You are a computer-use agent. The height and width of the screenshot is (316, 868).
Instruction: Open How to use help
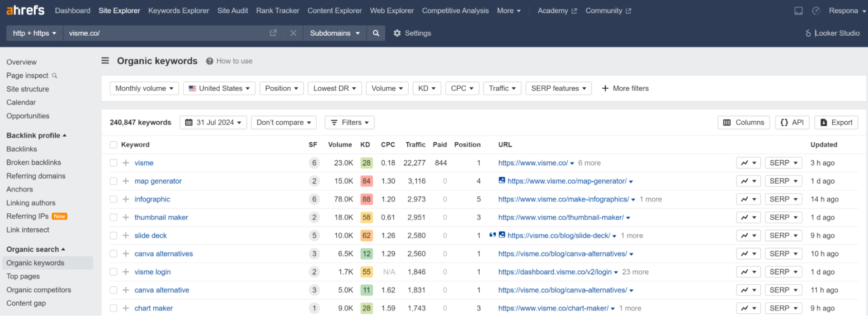coord(229,61)
